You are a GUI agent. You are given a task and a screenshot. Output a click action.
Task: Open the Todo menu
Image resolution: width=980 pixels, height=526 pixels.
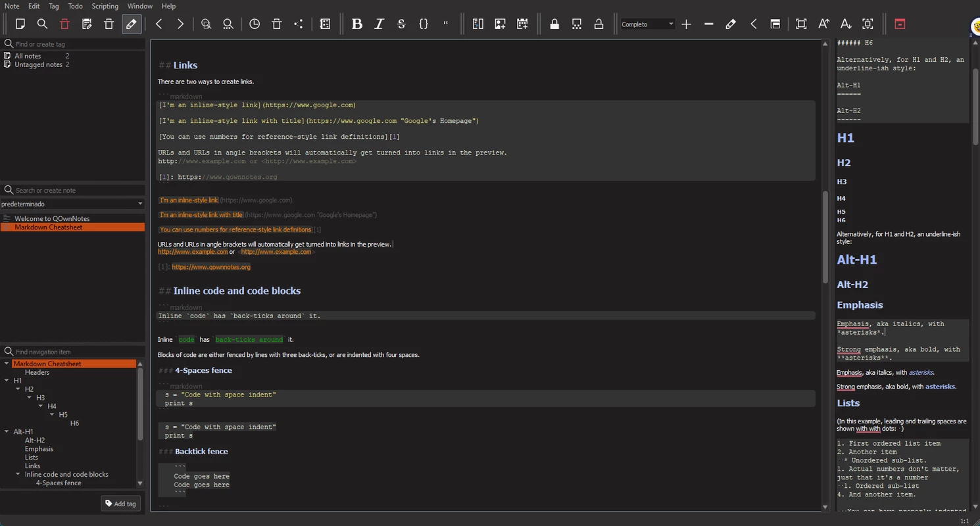(x=76, y=6)
